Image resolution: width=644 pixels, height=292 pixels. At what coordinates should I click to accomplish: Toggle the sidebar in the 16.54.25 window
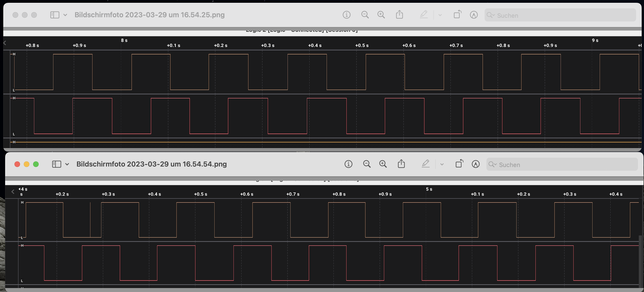(55, 15)
